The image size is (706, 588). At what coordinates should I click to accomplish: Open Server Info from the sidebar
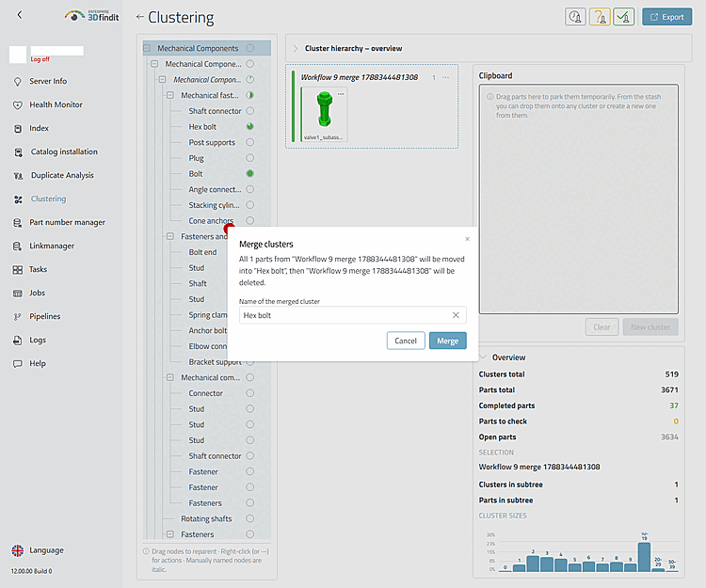click(x=48, y=81)
